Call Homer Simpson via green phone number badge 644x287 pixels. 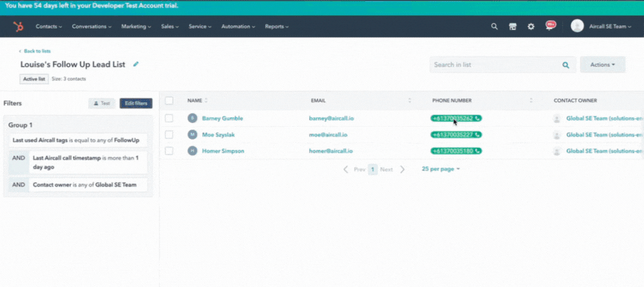(x=456, y=151)
